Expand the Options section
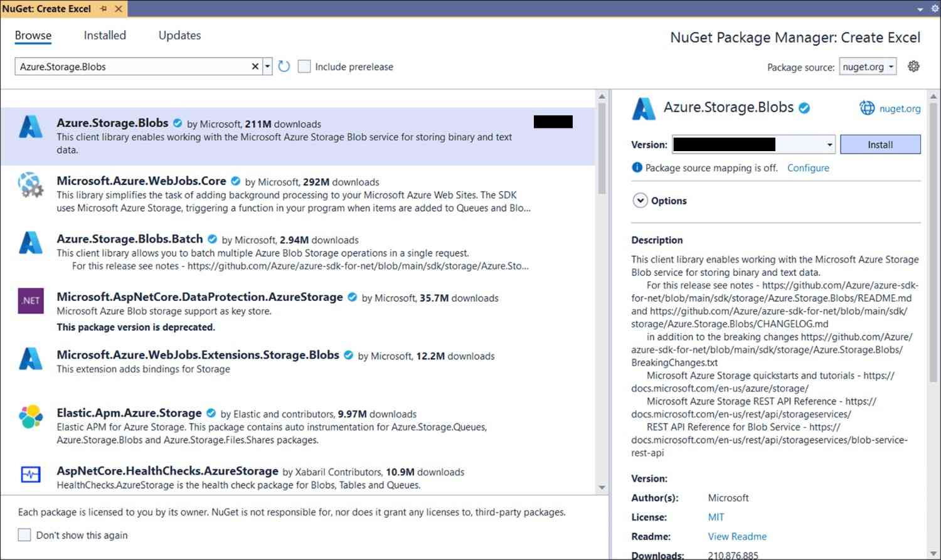Image resolution: width=941 pixels, height=560 pixels. pos(640,201)
